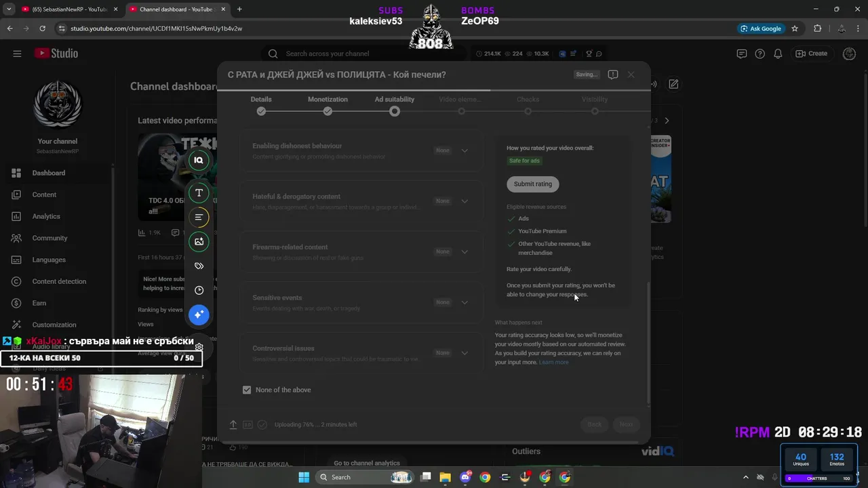Open Content in the sidebar
Screen dimensions: 868x488
point(57,195)
